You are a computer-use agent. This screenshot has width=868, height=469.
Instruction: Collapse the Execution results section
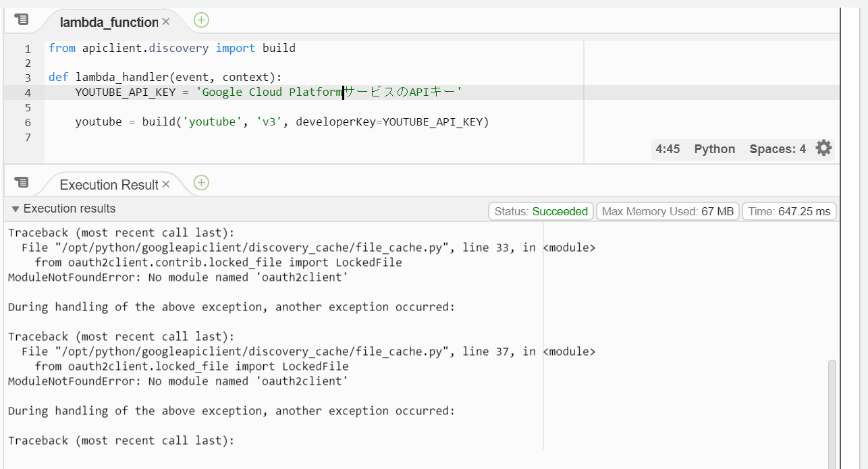coord(16,209)
